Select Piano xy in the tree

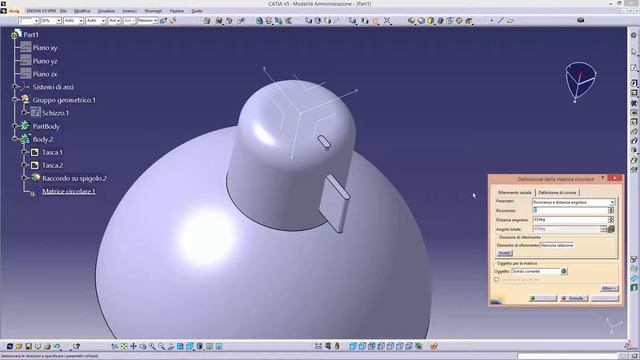[x=45, y=48]
